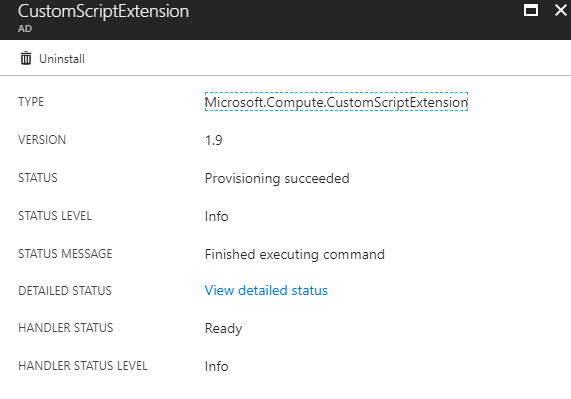Click the Ready handler status value
This screenshot has width=571, height=399.
click(x=223, y=328)
